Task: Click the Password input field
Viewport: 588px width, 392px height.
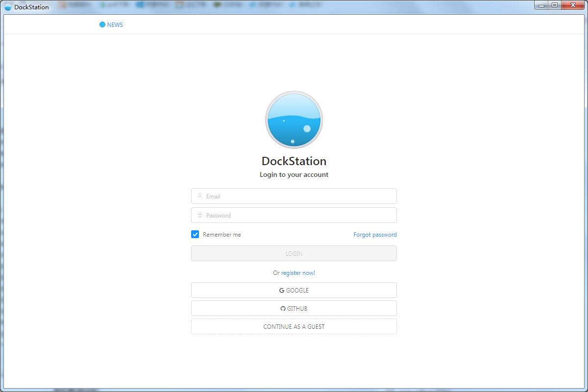Action: click(294, 215)
